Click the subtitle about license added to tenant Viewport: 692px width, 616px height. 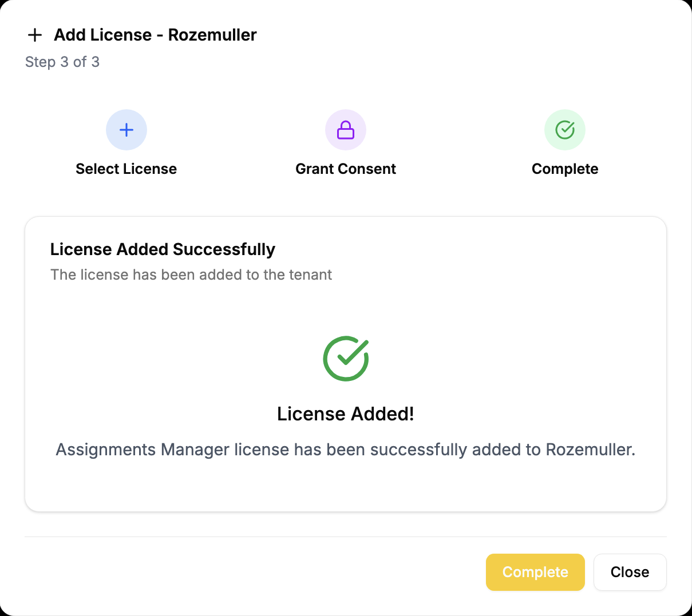[191, 275]
